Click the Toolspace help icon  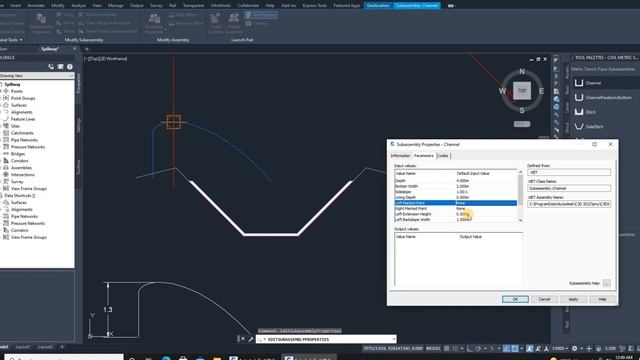point(70,67)
